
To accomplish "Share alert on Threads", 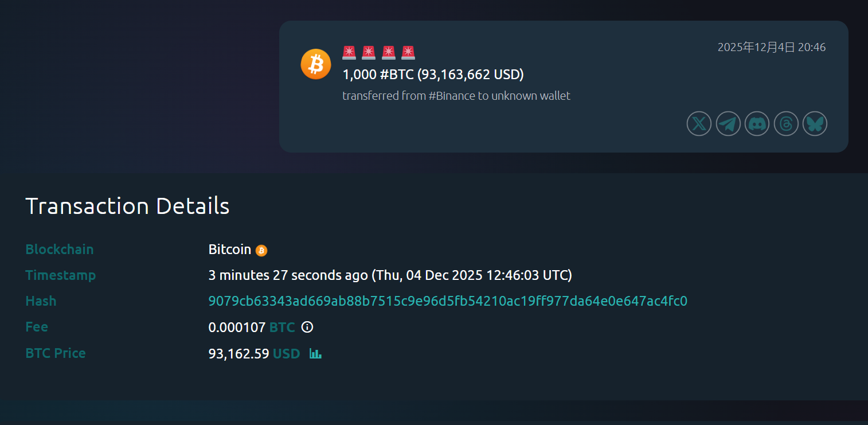I will pyautogui.click(x=786, y=124).
